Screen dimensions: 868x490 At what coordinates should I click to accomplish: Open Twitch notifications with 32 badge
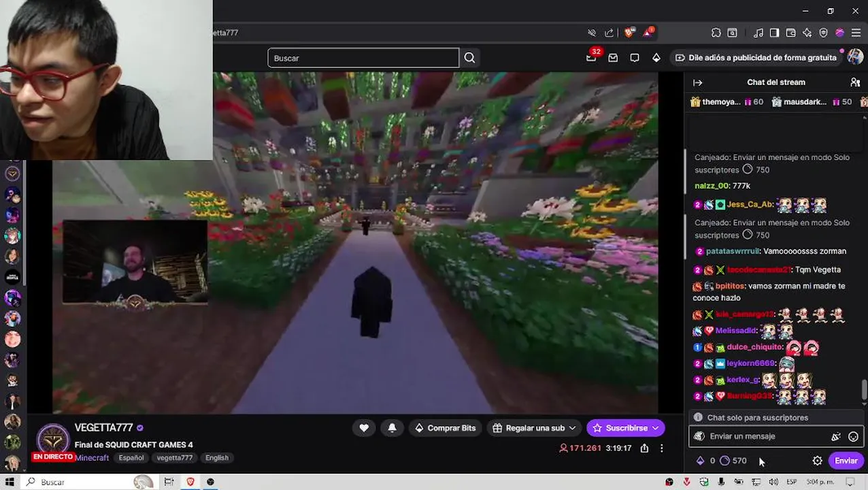point(591,58)
